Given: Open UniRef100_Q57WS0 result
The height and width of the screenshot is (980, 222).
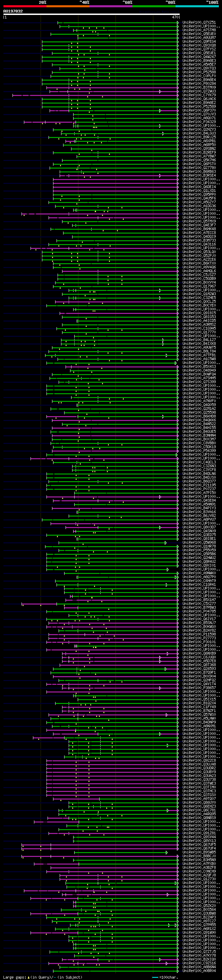Looking at the screenshot, I should point(199,714).
